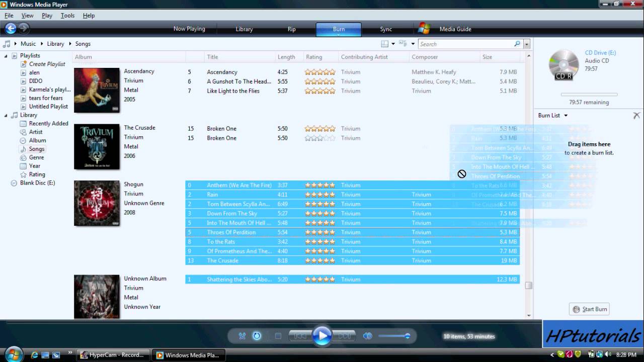The height and width of the screenshot is (362, 644).
Task: Open the Help menu
Action: [89, 16]
